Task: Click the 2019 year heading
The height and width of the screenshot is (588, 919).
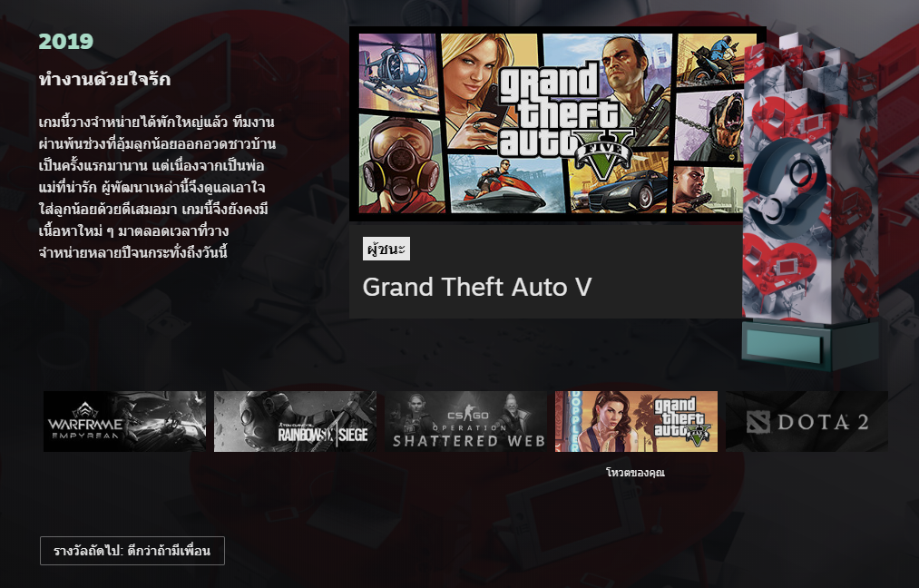Action: (66, 41)
